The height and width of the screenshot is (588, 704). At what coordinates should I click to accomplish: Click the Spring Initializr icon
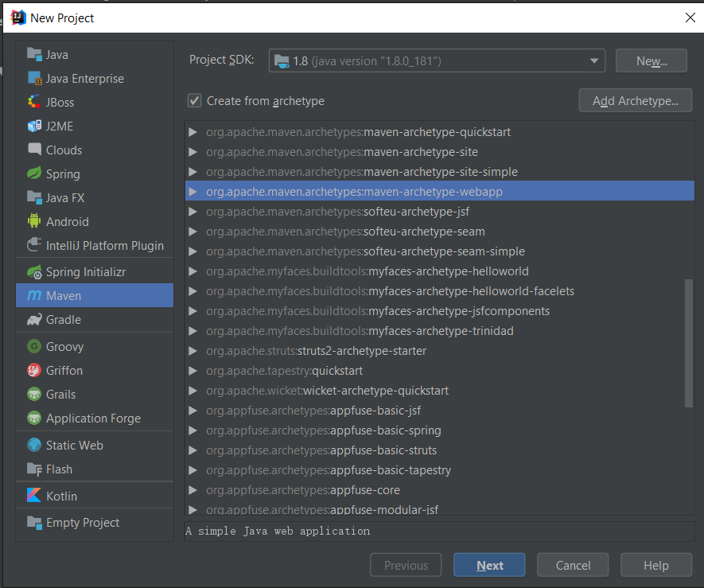tap(33, 272)
